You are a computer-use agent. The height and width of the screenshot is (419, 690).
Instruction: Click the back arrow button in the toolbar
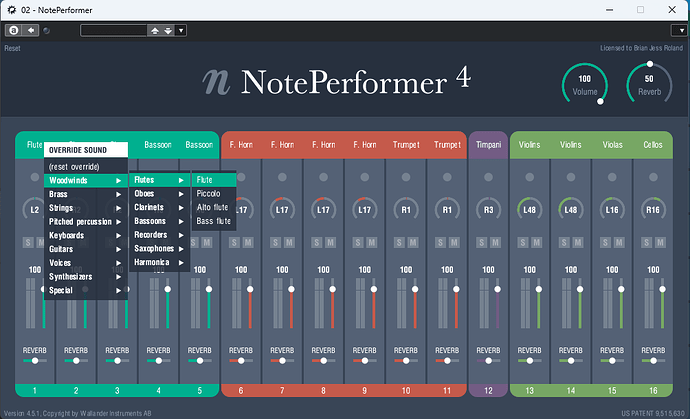point(31,30)
